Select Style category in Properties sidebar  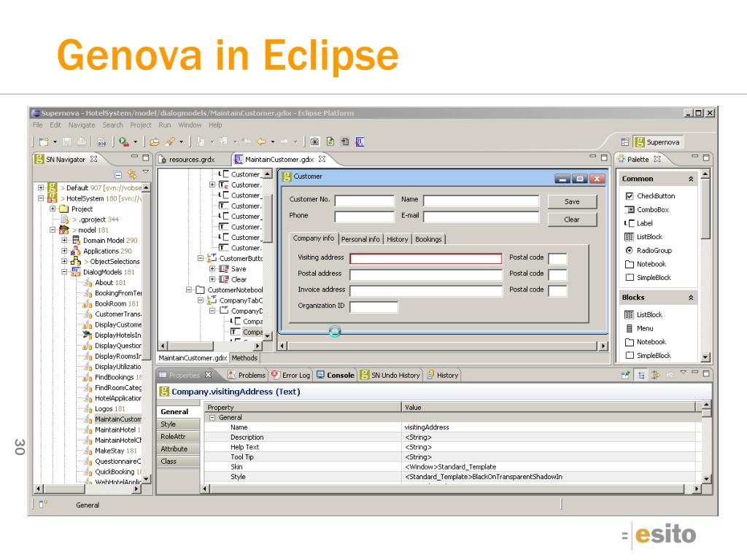click(178, 424)
